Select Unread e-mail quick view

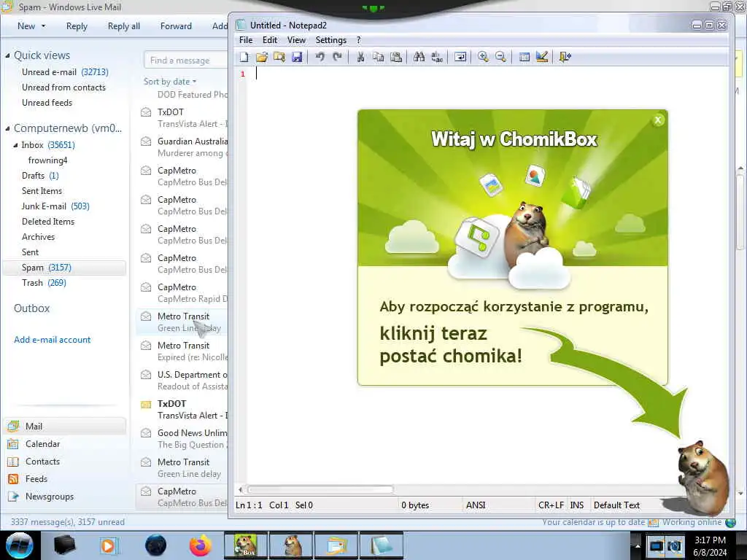[65, 72]
